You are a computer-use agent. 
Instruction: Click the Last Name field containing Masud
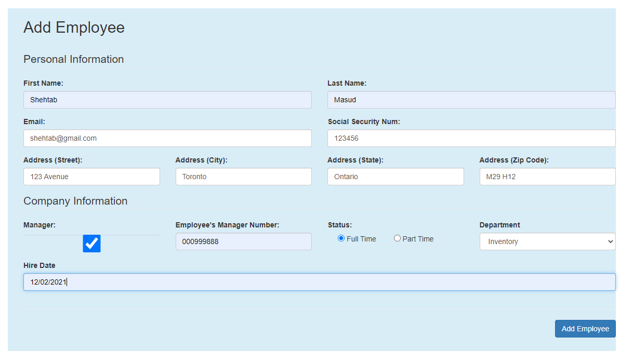[471, 99]
